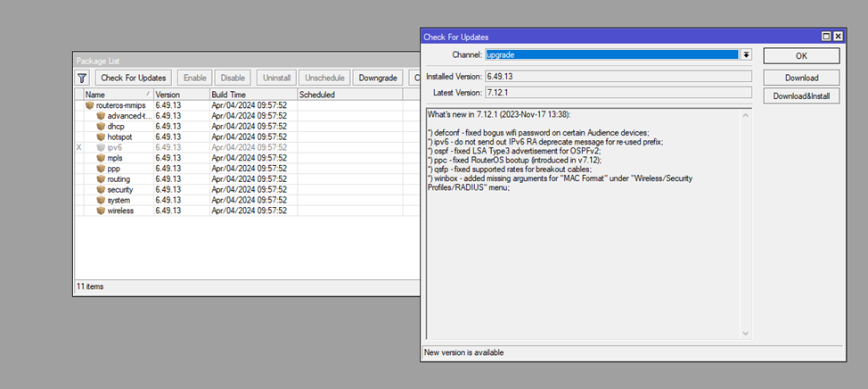Click OK in Check For Updates

[801, 56]
